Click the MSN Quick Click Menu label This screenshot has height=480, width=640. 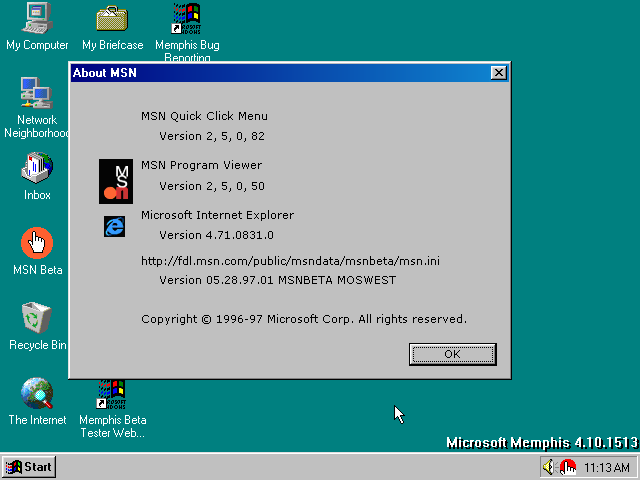click(x=204, y=116)
